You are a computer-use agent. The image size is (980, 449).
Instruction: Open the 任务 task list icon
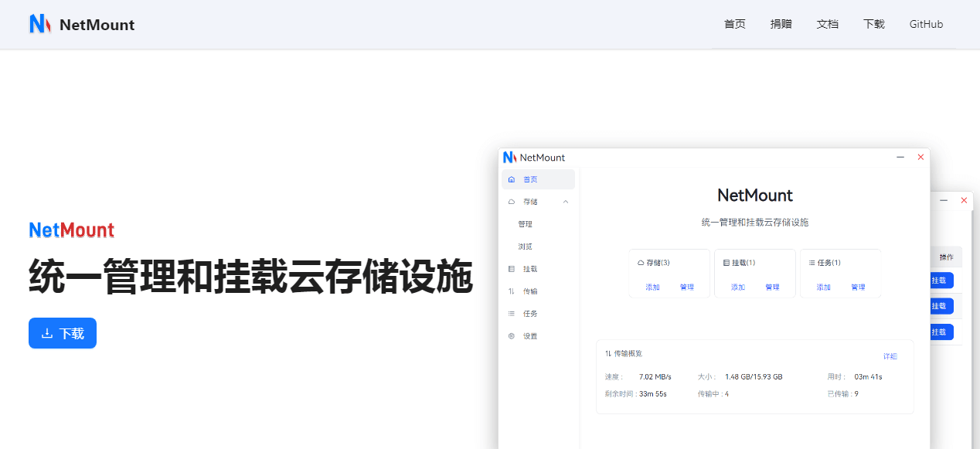click(511, 313)
